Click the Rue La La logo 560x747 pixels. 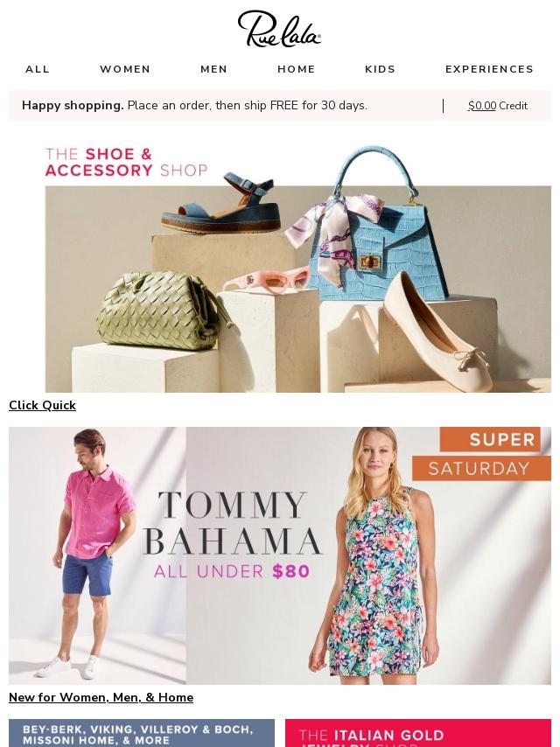pyautogui.click(x=280, y=29)
